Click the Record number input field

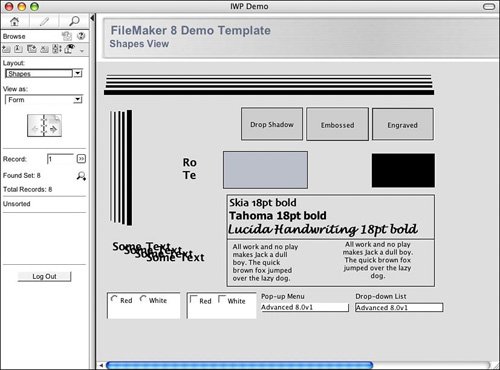pos(60,159)
